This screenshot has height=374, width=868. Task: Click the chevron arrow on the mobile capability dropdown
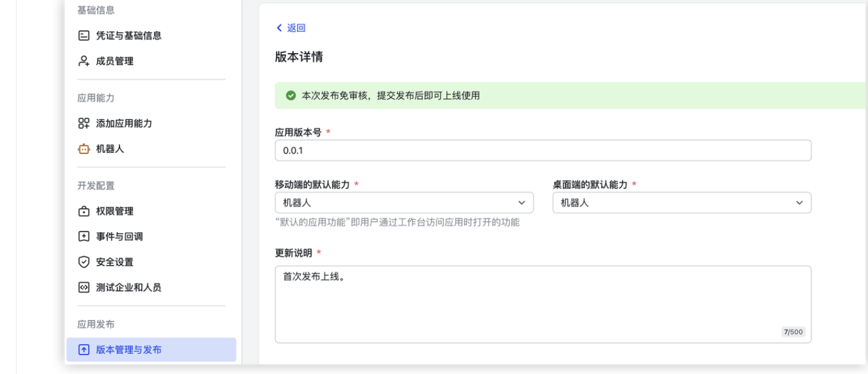(523, 202)
